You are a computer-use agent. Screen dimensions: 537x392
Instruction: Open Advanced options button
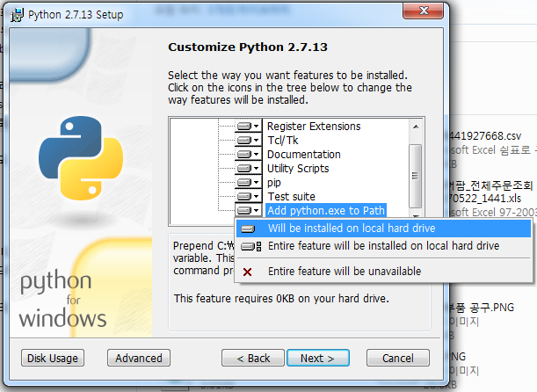click(x=139, y=358)
